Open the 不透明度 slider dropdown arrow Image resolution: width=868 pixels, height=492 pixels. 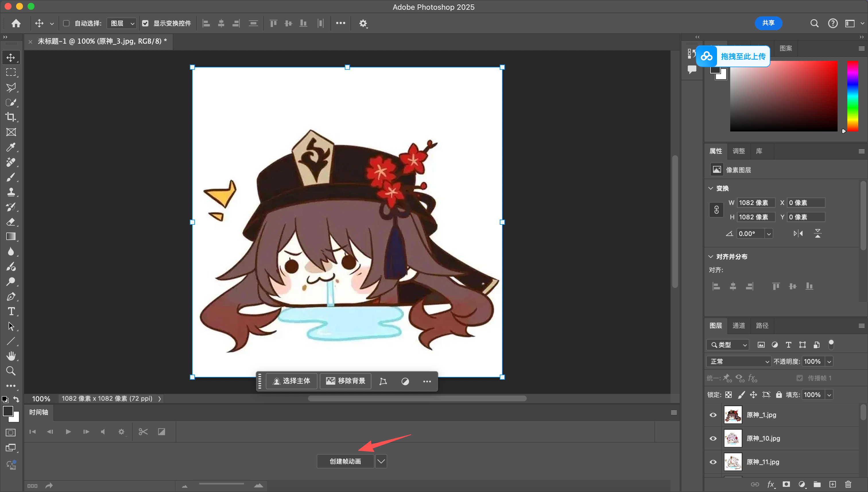click(x=829, y=362)
